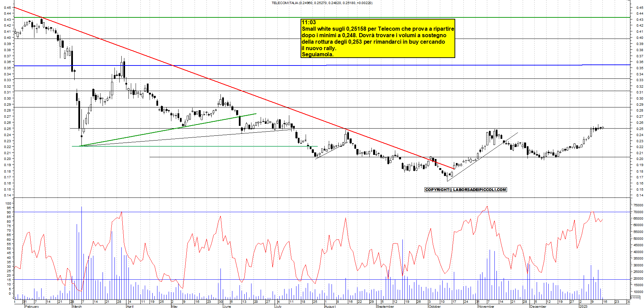Click 0.25 on the left price axis
Viewport: 644px width, 308px height.
click(7, 129)
